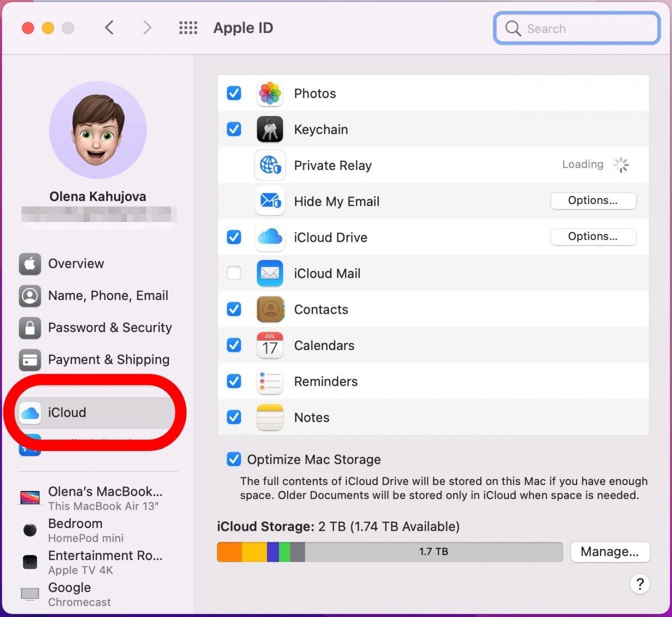Click the Hide My Email icon

pyautogui.click(x=270, y=201)
